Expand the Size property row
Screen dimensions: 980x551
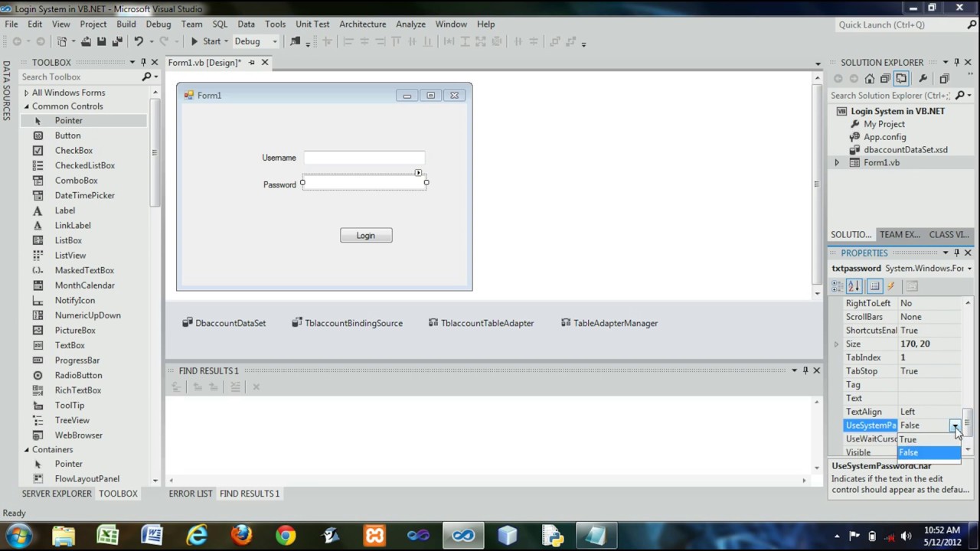(x=837, y=344)
